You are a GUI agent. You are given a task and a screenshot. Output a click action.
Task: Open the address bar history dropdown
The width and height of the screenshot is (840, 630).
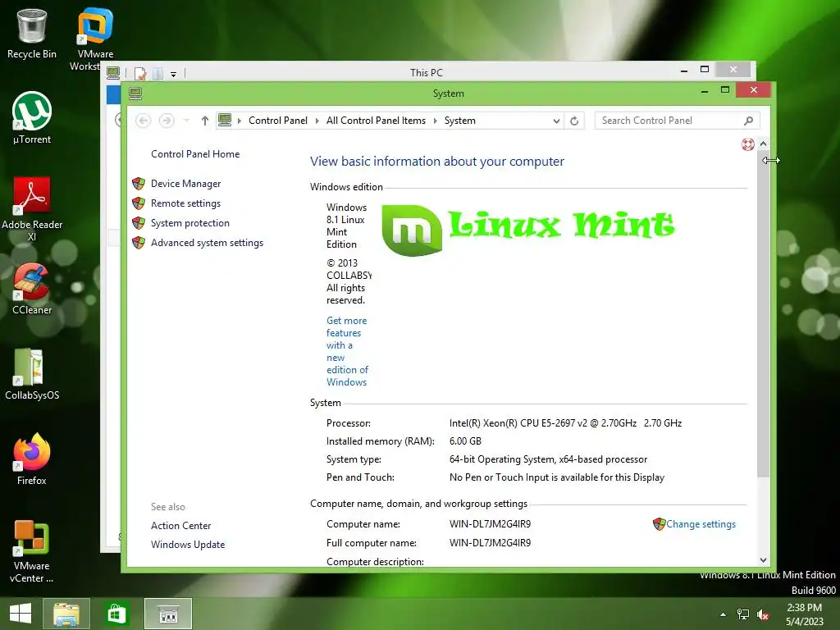tap(556, 121)
